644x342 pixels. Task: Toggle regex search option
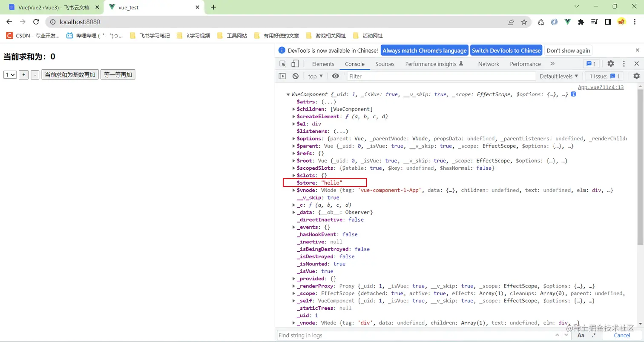(x=594, y=335)
